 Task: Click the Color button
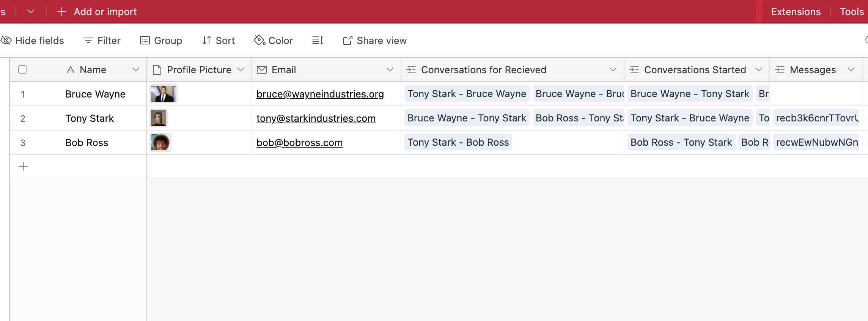tap(274, 41)
